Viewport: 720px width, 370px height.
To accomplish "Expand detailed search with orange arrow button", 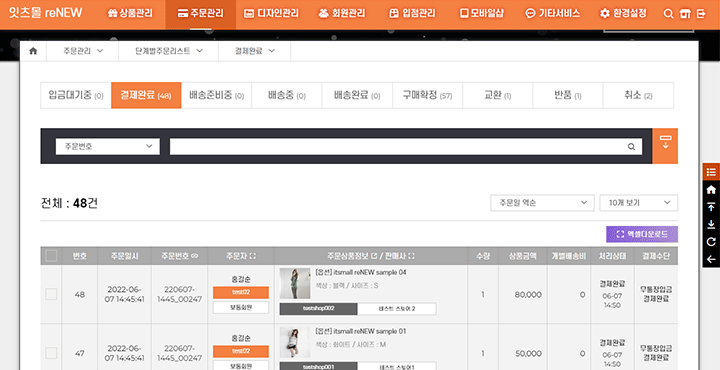I will [x=665, y=146].
